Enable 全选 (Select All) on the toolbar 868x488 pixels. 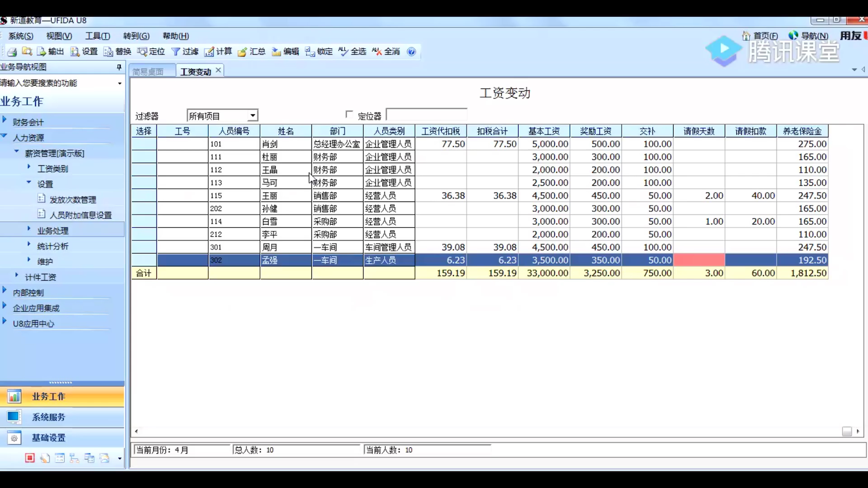click(x=352, y=51)
